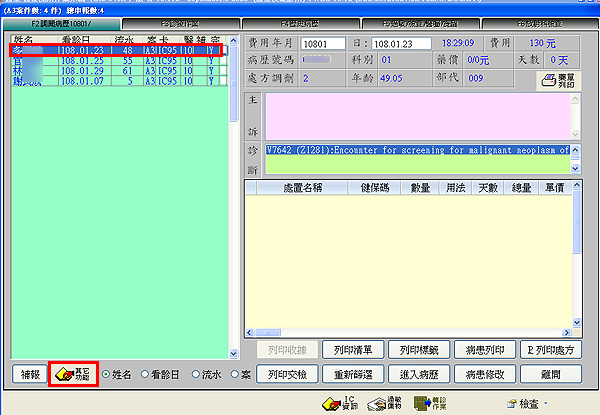Select the 姓名 radio button
600x415 pixels.
[108, 374]
